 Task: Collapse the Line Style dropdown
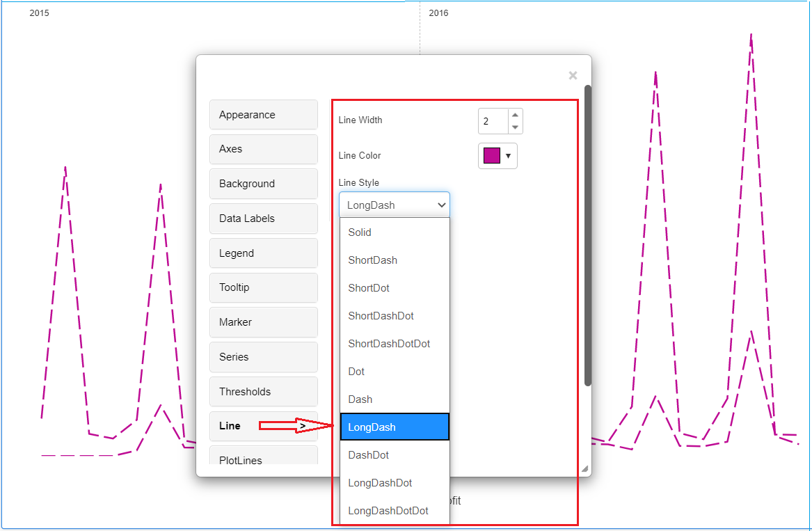click(395, 205)
